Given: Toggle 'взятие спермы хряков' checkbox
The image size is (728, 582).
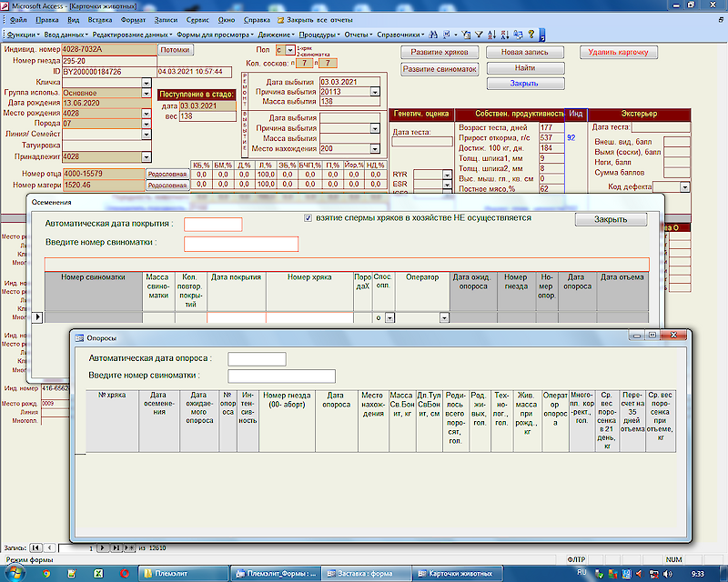Looking at the screenshot, I should tap(308, 218).
